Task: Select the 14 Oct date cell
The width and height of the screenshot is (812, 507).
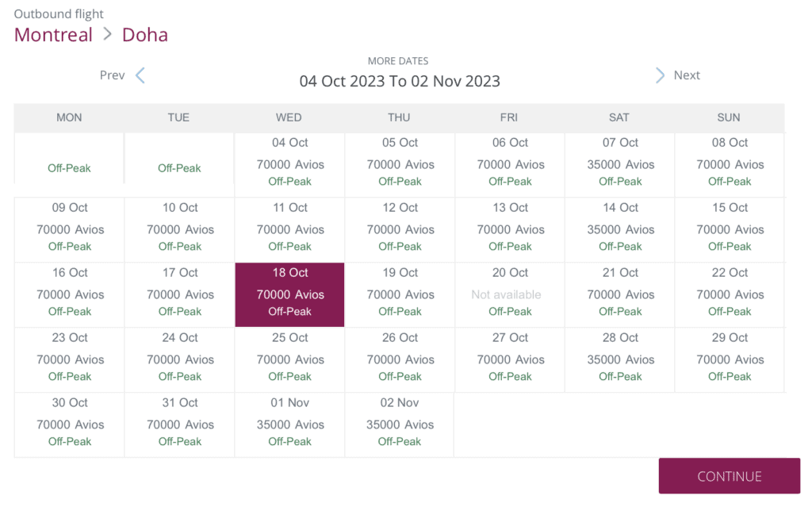Action: tap(619, 229)
